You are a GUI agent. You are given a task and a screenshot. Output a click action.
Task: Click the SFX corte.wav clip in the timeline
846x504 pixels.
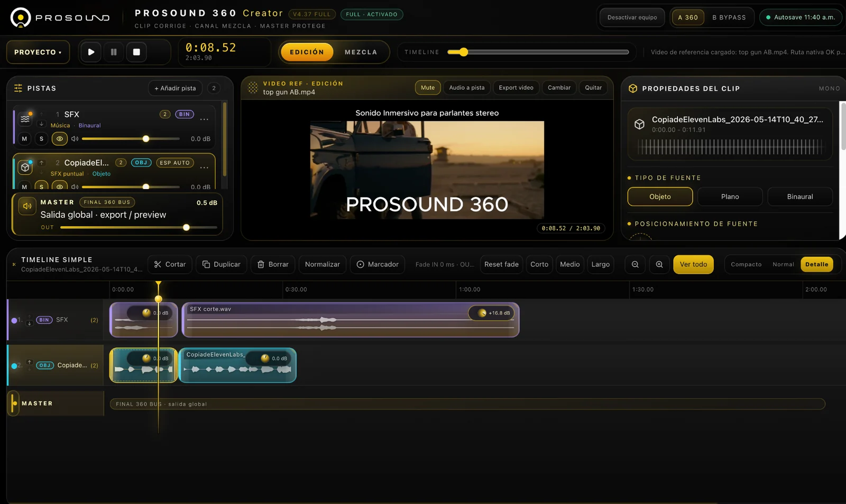(x=351, y=320)
